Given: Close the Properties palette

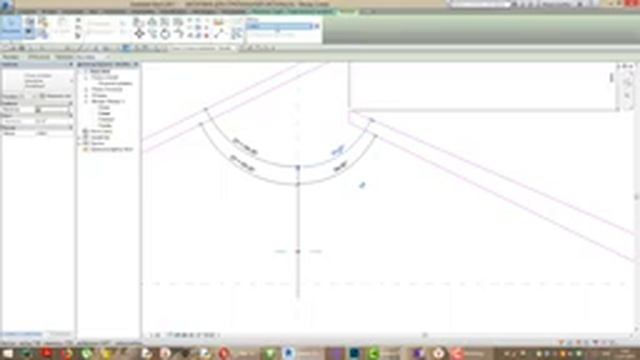Looking at the screenshot, I should pyautogui.click(x=71, y=64).
